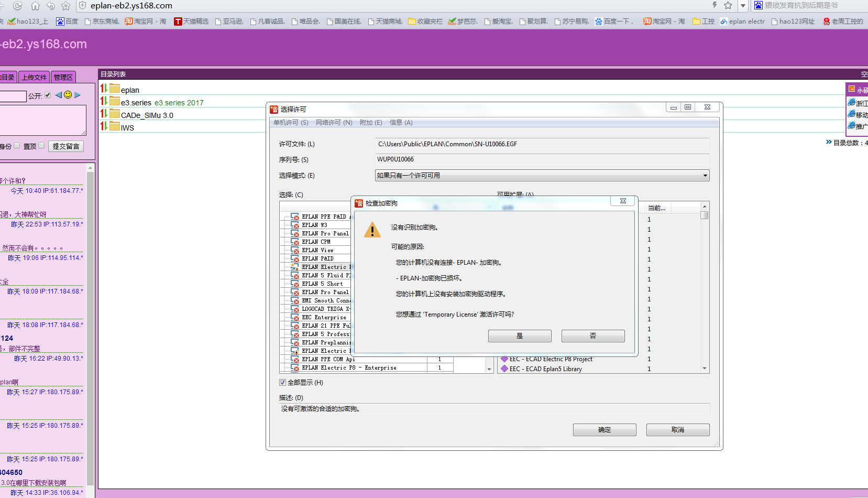Image resolution: width=868 pixels, height=498 pixels.
Task: Click the bookmark star icon in address bar
Action: pyautogui.click(x=728, y=5)
